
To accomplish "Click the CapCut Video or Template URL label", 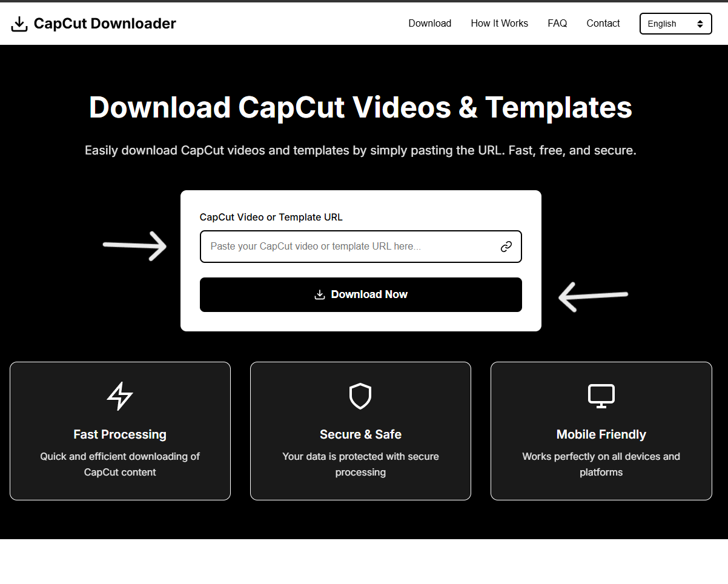I will pos(271,217).
